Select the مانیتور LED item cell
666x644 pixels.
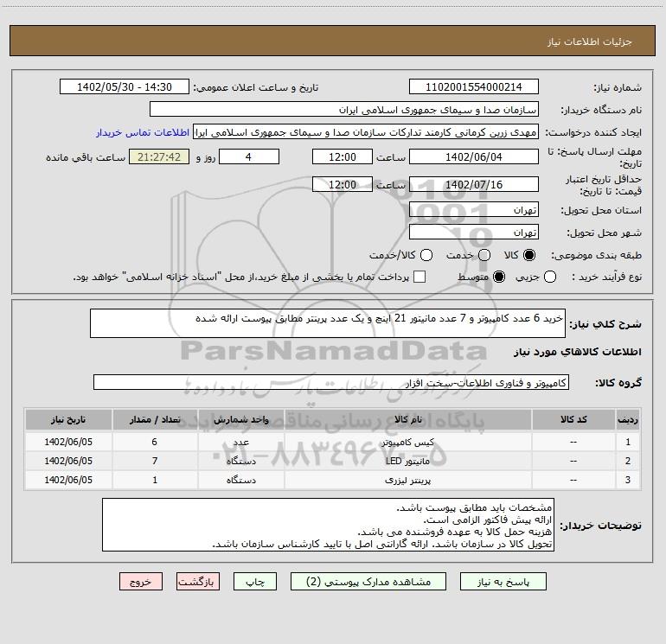point(407,461)
